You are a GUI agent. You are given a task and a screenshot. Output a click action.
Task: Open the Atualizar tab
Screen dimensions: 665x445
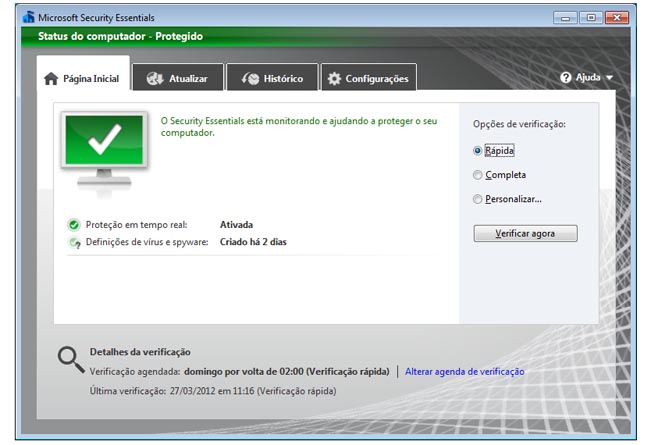(x=177, y=79)
